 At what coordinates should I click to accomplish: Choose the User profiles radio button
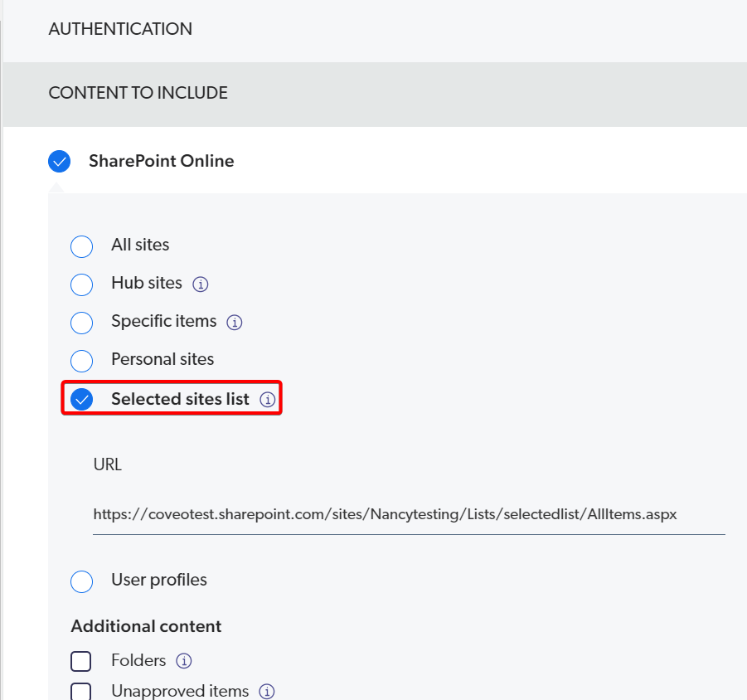(x=81, y=581)
